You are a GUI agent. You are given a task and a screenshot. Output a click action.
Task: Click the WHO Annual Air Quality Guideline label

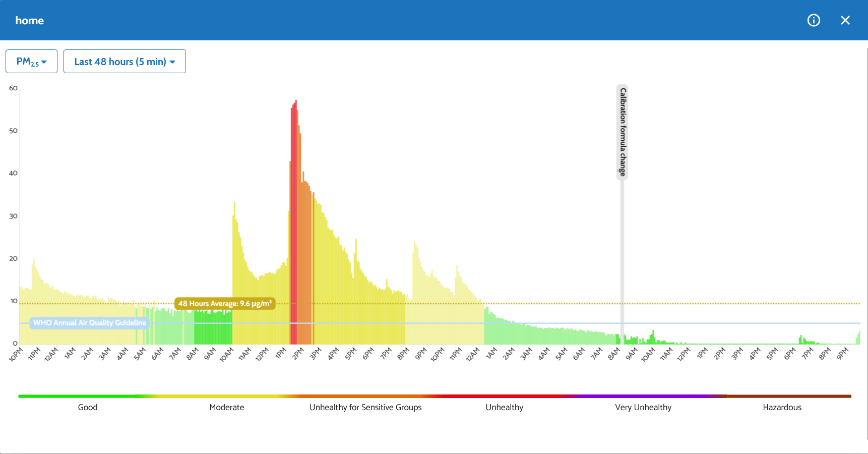[x=89, y=323]
